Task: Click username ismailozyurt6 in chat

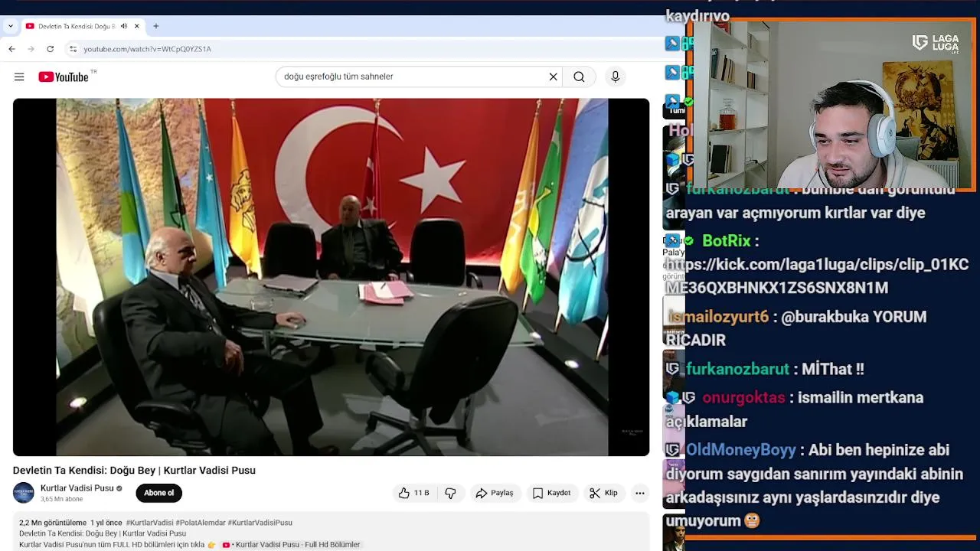Action: click(x=718, y=317)
